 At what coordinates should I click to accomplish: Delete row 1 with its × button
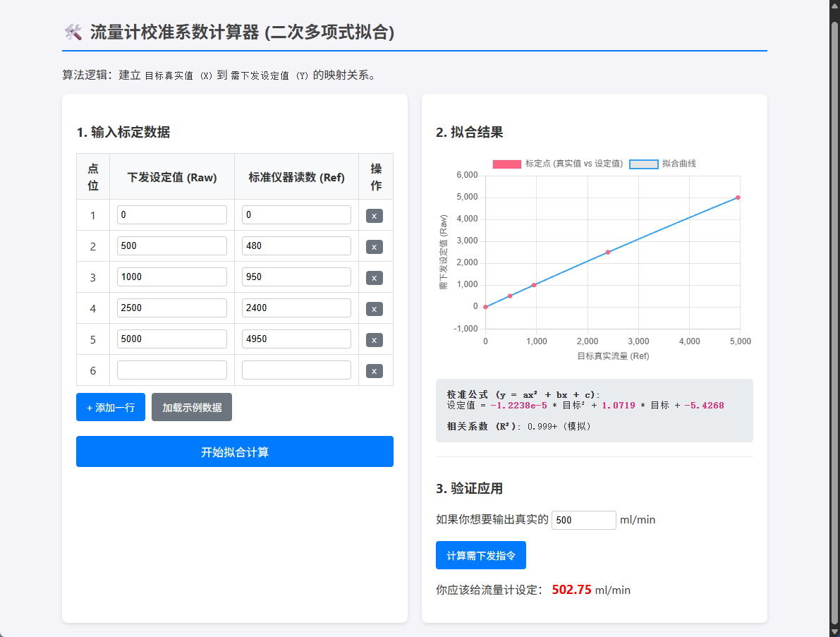pyautogui.click(x=375, y=216)
